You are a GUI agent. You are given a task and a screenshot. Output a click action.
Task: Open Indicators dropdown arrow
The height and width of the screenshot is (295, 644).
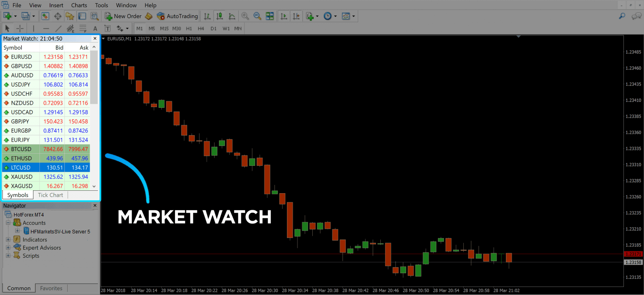[317, 17]
